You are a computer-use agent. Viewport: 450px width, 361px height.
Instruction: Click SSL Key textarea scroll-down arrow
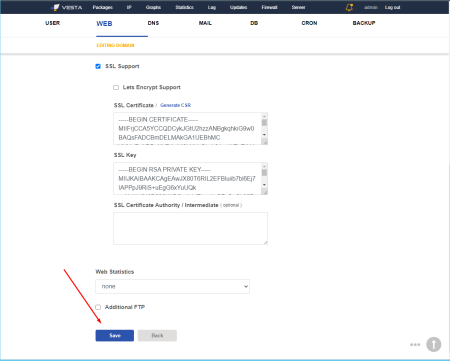(264, 185)
